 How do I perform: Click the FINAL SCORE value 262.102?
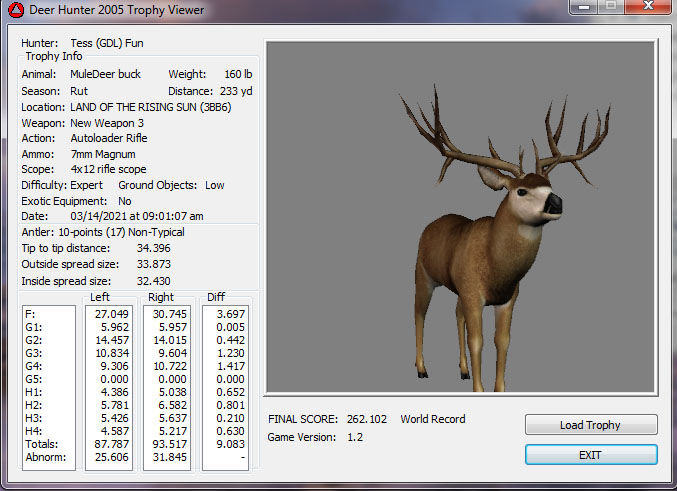pos(368,419)
